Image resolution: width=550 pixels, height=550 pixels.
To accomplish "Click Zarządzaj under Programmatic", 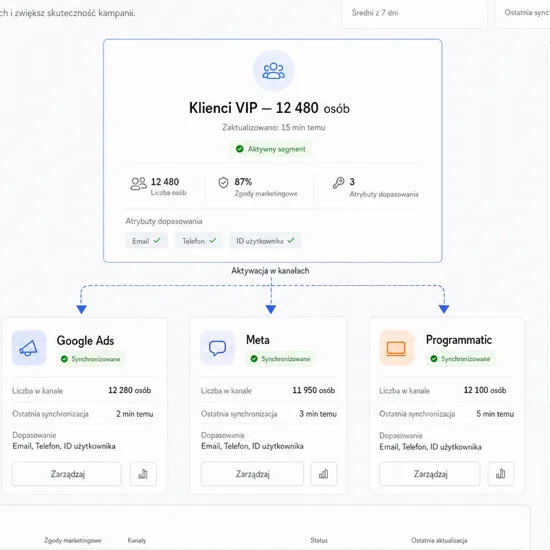I will coord(430,474).
